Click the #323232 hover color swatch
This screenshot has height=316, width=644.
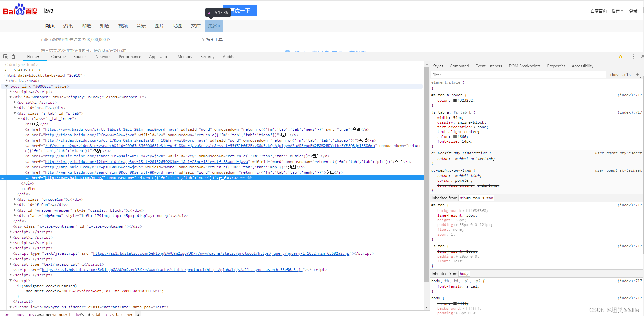(455, 100)
